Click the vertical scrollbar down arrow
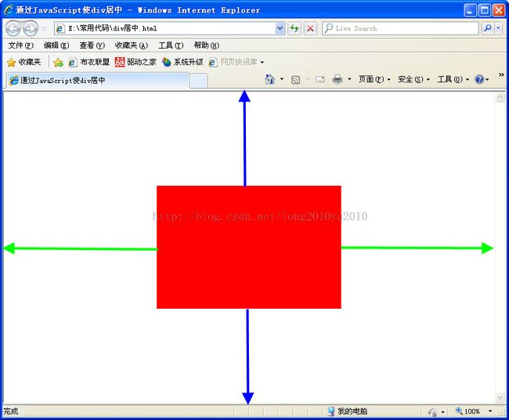509x420 pixels. click(500, 397)
